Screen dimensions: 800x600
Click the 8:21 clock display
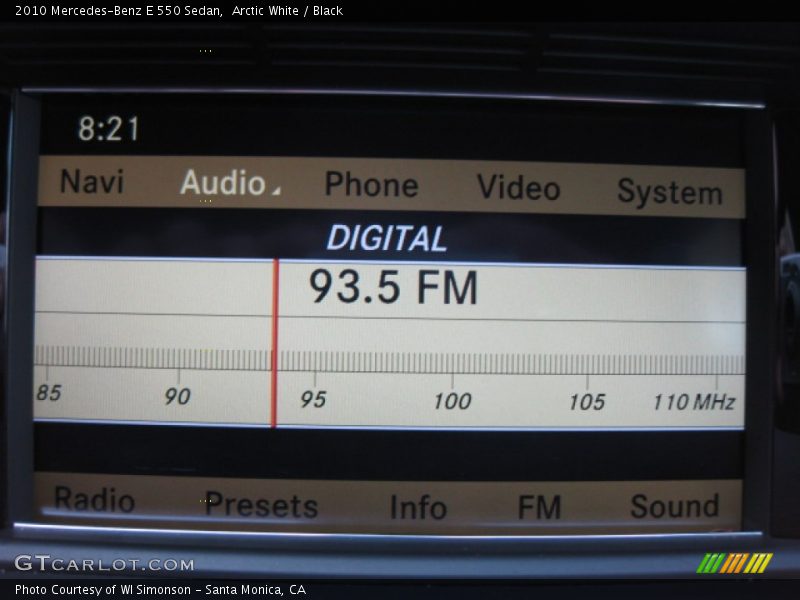[108, 129]
